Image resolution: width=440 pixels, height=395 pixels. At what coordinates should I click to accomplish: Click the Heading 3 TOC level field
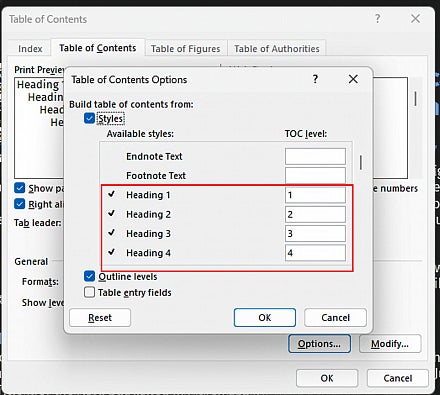(x=315, y=234)
